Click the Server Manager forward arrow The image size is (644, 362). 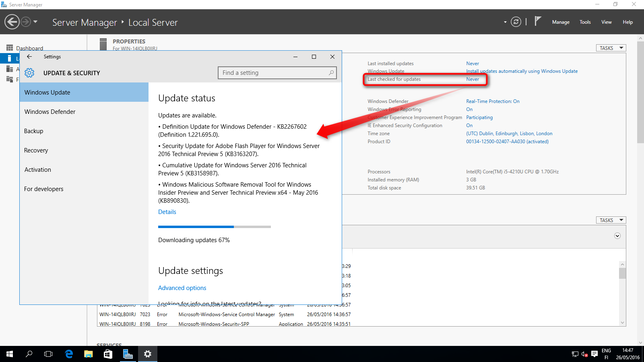26,22
